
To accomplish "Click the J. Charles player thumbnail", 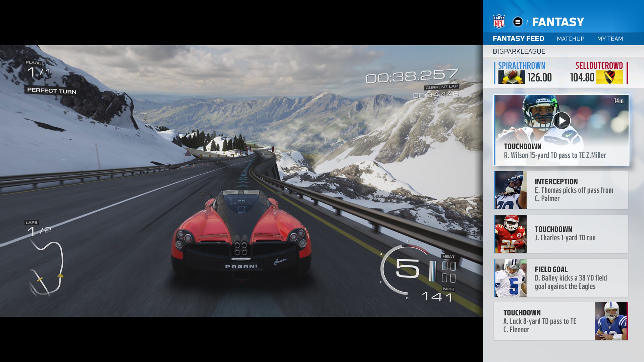I will (x=511, y=234).
